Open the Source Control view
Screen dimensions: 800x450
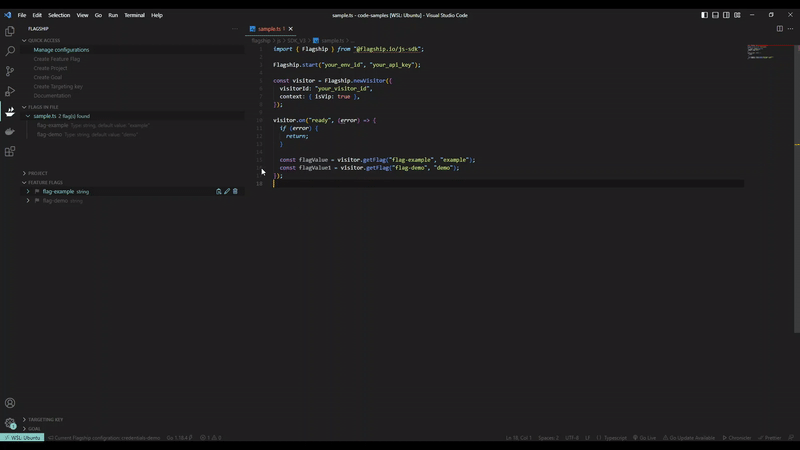10,71
